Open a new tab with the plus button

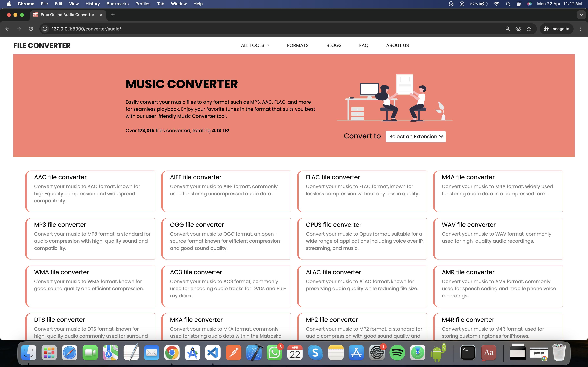[x=113, y=15]
